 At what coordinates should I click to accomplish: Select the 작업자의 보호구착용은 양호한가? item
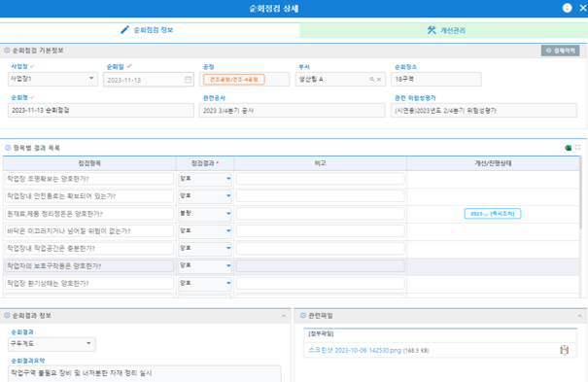[x=89, y=265]
